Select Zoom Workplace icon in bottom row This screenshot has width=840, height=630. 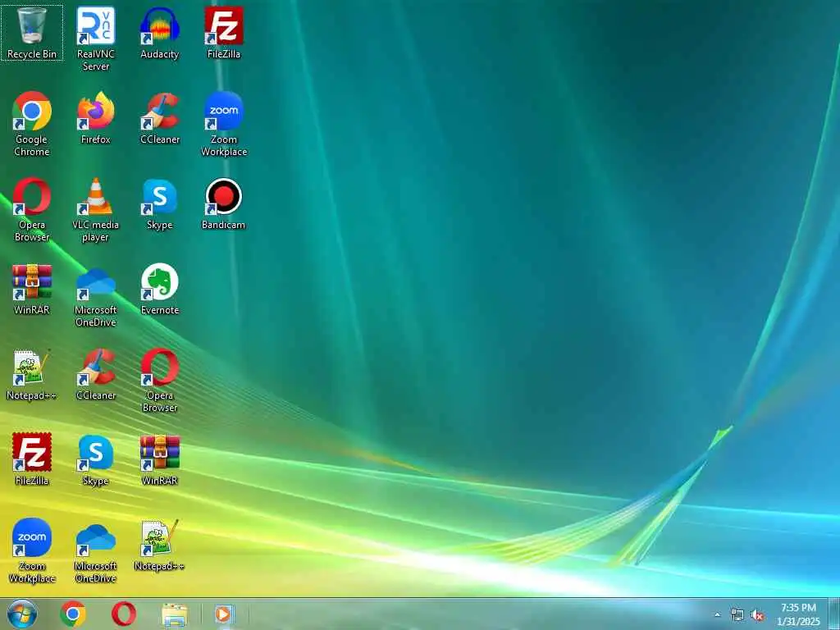click(x=32, y=550)
